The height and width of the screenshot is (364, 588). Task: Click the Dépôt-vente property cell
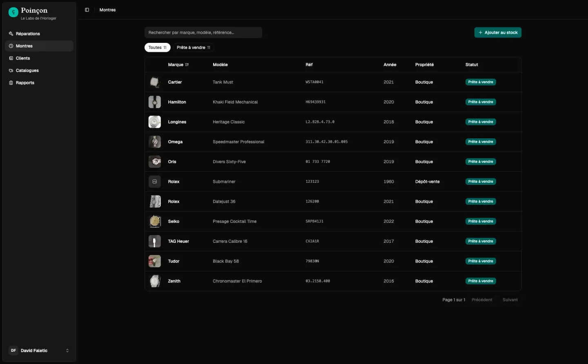click(428, 182)
